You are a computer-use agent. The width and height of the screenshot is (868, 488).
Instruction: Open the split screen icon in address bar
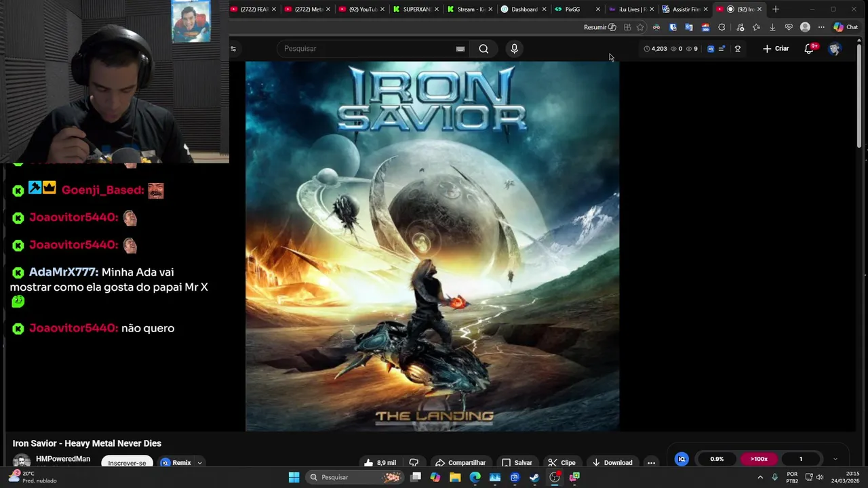tap(627, 27)
